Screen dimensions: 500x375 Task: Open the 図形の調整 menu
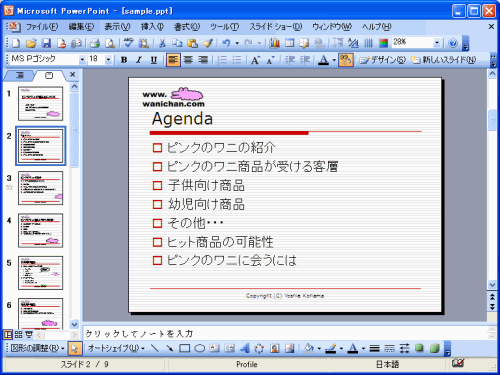37,348
